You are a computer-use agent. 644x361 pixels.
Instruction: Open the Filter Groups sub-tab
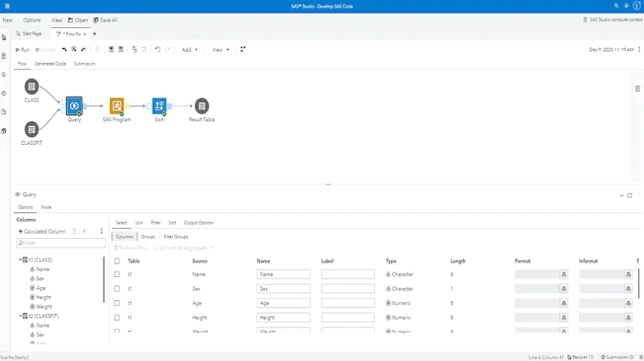(x=176, y=237)
